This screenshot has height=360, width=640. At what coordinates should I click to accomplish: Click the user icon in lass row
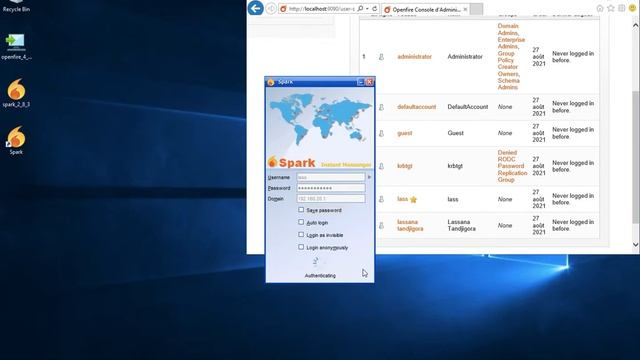point(381,199)
